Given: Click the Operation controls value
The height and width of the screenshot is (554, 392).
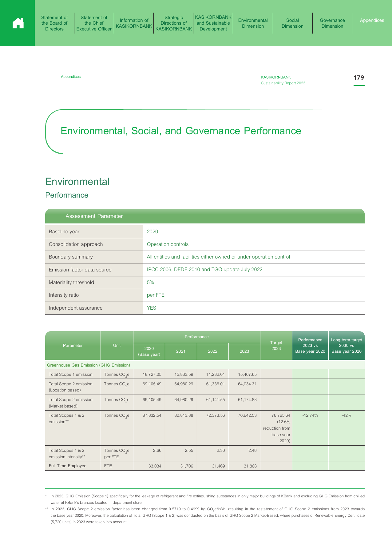Looking at the screenshot, I should tap(168, 244).
